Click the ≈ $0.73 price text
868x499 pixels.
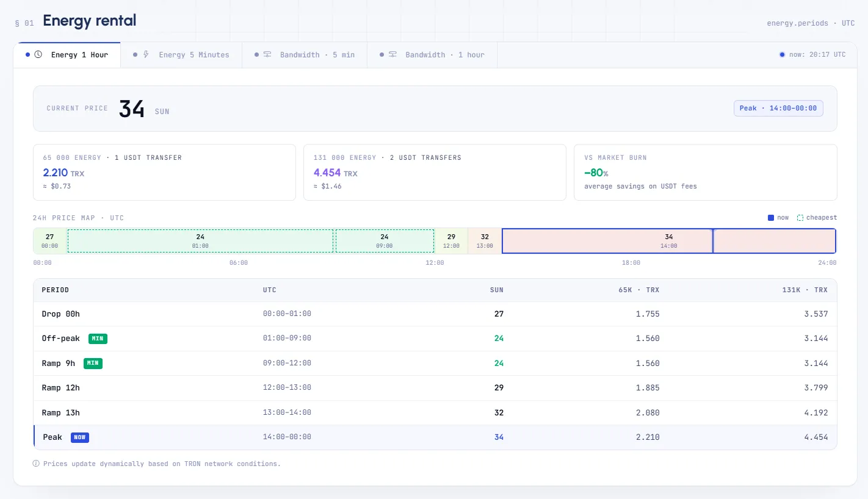57,186
